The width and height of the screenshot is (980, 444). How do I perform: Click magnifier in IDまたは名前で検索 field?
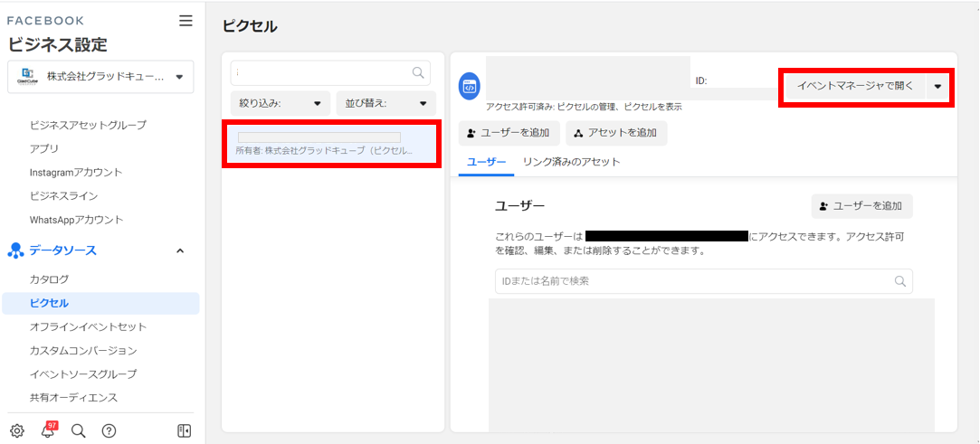tap(900, 281)
